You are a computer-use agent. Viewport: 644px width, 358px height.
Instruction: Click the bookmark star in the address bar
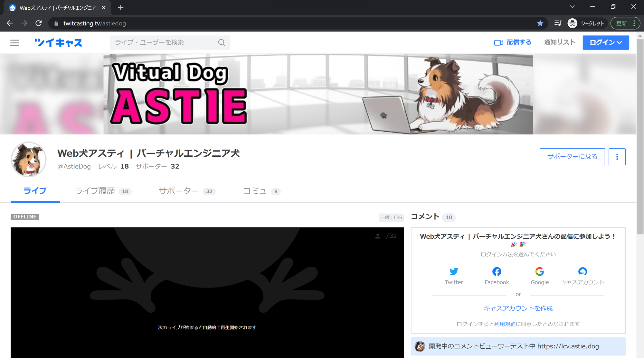click(540, 23)
